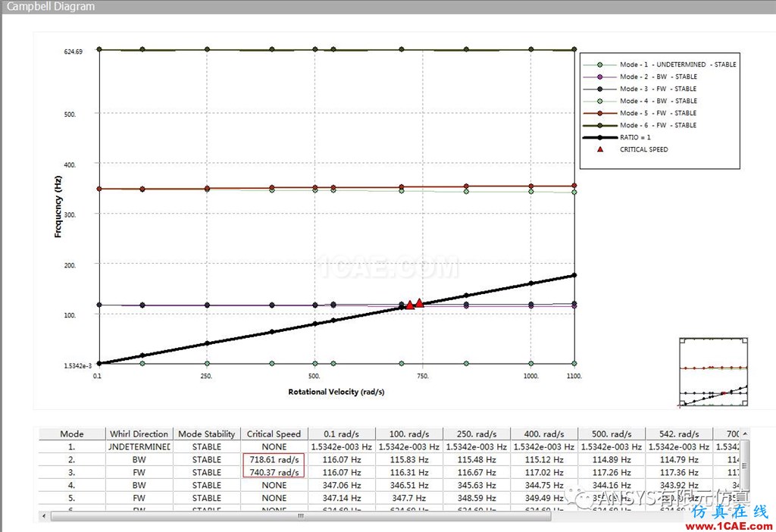Click the FW whirl direction of mode 5
This screenshot has height=532, width=776.
tap(139, 498)
